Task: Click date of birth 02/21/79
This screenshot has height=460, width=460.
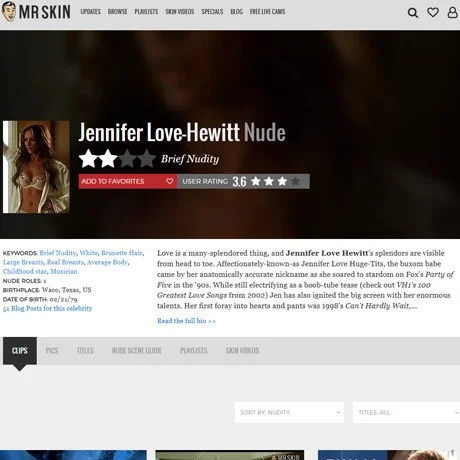Action: point(63,299)
